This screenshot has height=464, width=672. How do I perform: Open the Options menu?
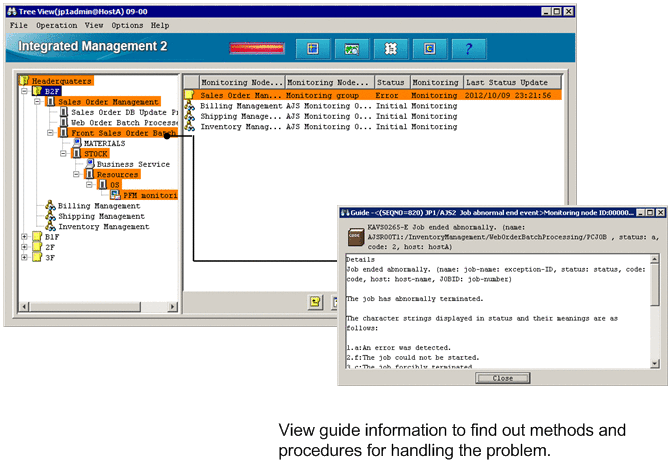[127, 24]
